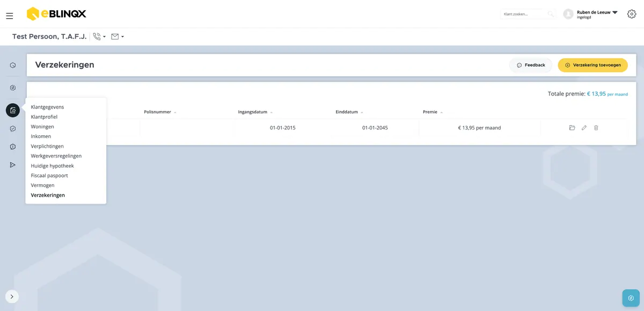Open the teal help widget icon

coord(631,298)
